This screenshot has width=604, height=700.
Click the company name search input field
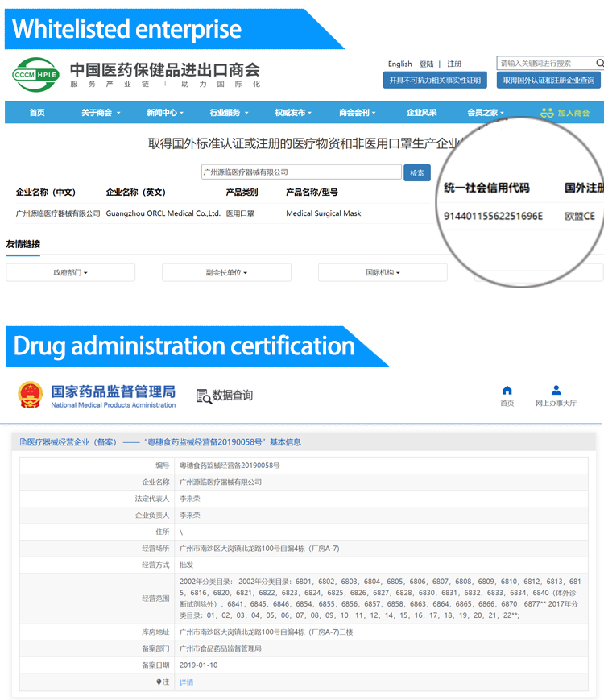[x=300, y=172]
